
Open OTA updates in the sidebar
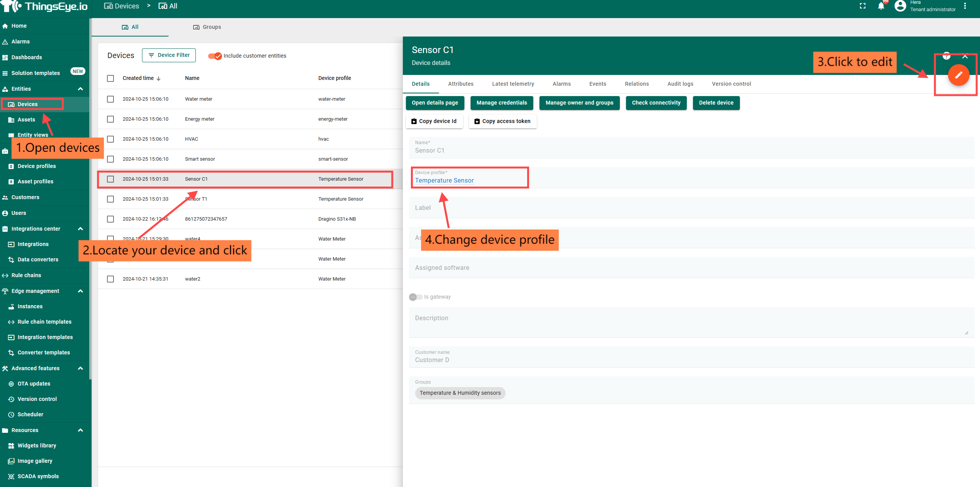(x=34, y=384)
